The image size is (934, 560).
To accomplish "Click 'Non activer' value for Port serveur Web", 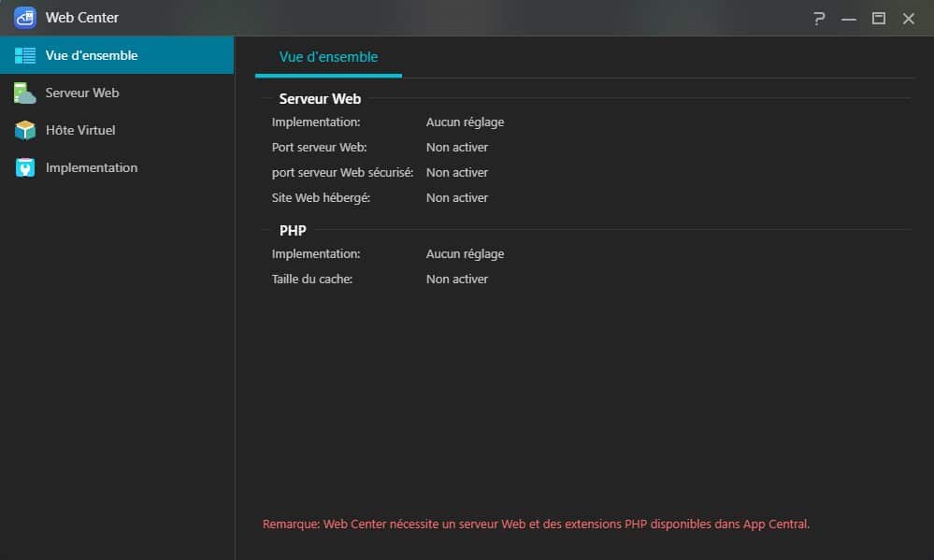I will [x=457, y=147].
